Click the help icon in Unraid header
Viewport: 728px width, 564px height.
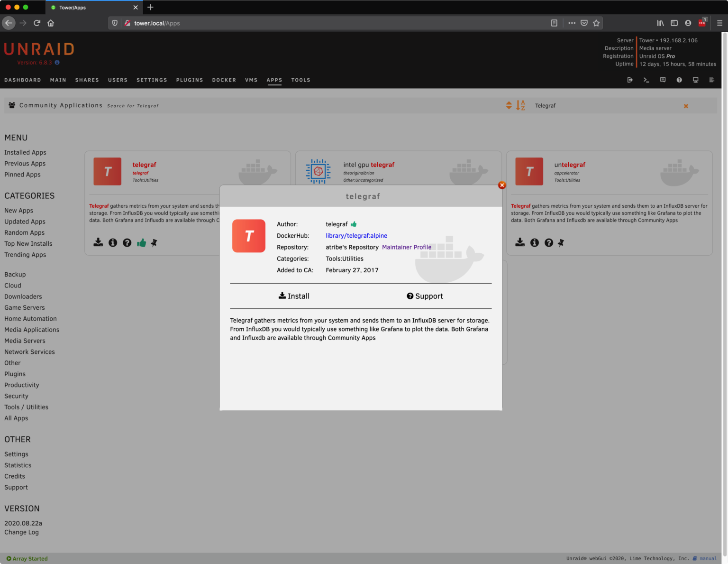(679, 80)
